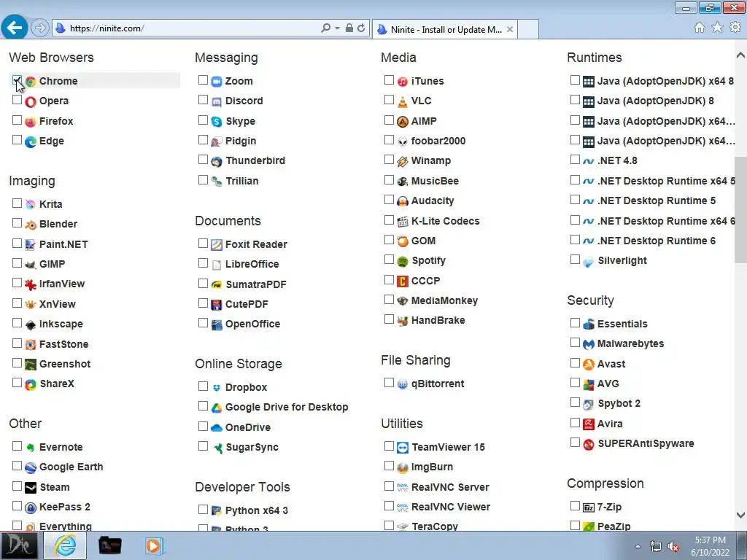Check the Firefox checkbox
This screenshot has height=560, width=747.
tap(17, 120)
